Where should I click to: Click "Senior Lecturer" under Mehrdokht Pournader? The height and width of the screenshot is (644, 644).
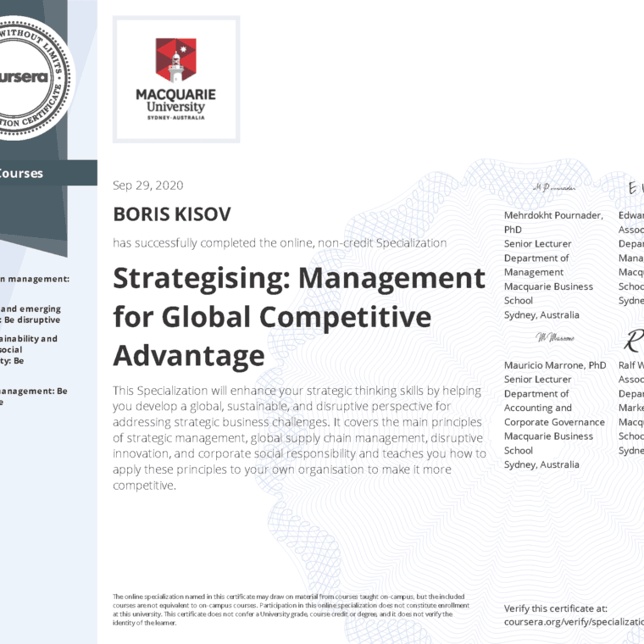coord(537,244)
